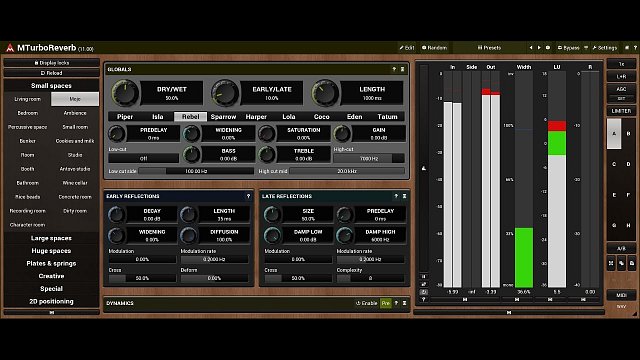The width and height of the screenshot is (640, 360).
Task: Click the Late Reflections help icon
Action: click(396, 196)
